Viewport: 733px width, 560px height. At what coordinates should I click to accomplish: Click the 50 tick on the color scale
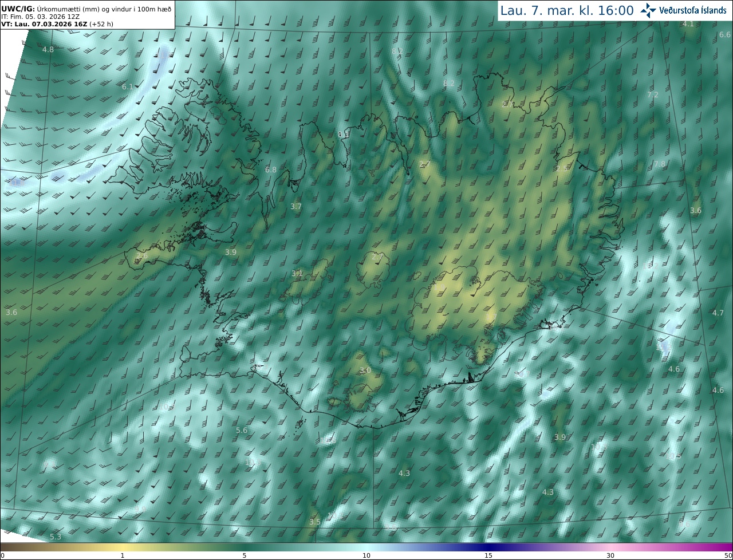click(728, 555)
